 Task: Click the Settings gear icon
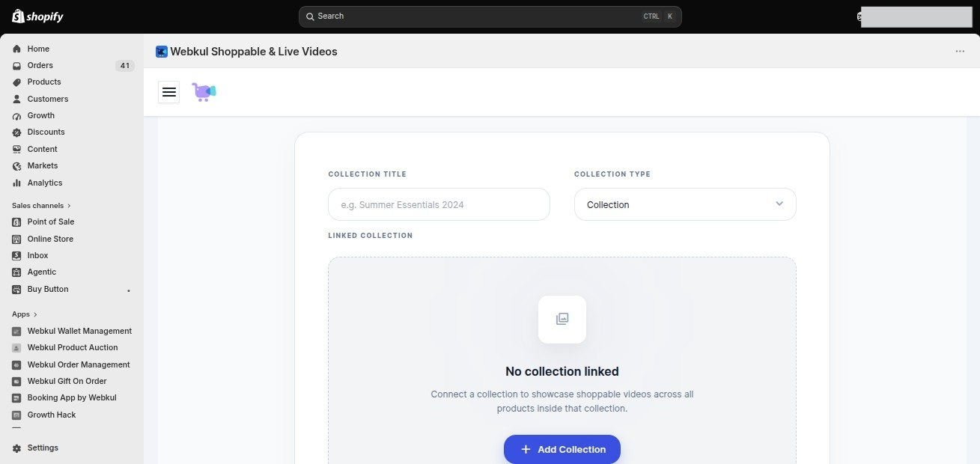[x=16, y=448]
